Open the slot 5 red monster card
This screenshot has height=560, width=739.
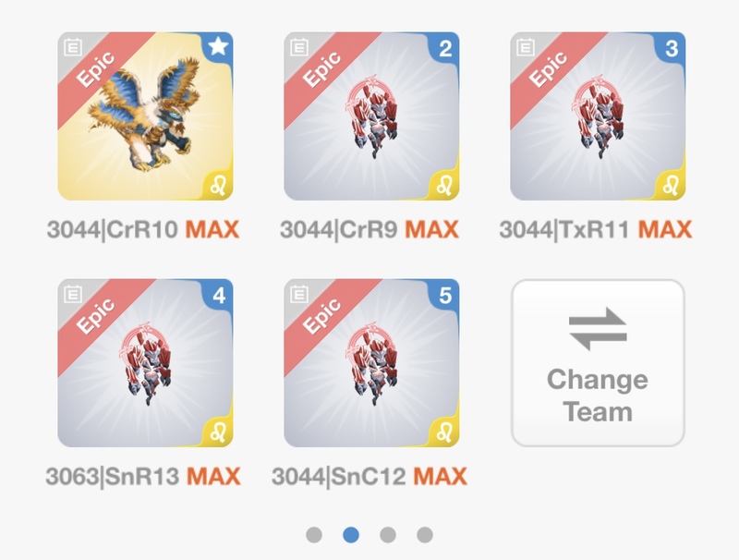(371, 363)
